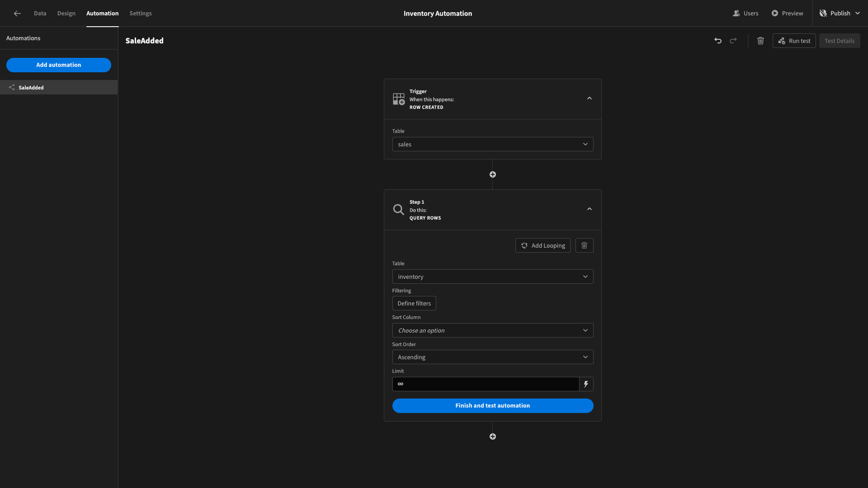Click the Trigger row-created table icon
The height and width of the screenshot is (488, 868).
pos(399,99)
